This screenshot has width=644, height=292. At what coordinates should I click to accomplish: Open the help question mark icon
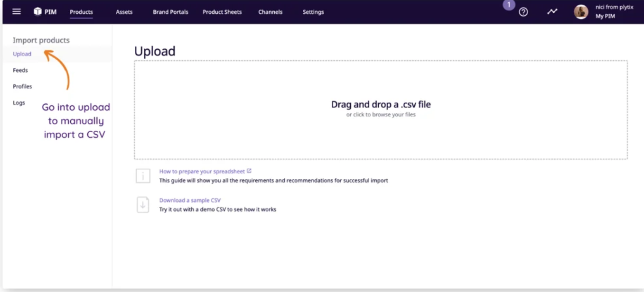(x=523, y=12)
